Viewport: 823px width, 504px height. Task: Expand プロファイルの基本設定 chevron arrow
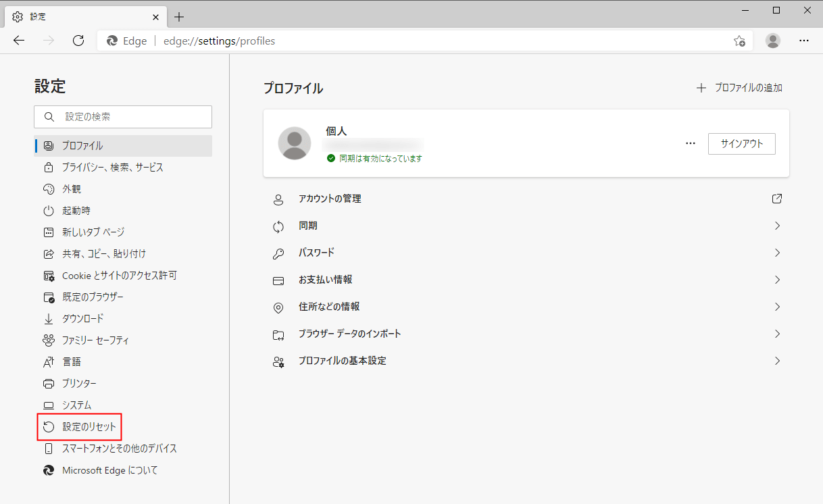(x=777, y=361)
